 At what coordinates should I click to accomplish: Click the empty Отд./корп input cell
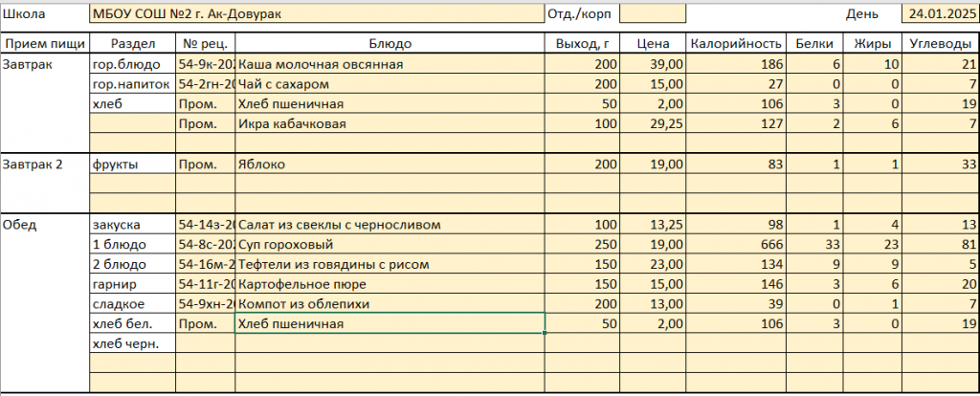pyautogui.click(x=653, y=14)
